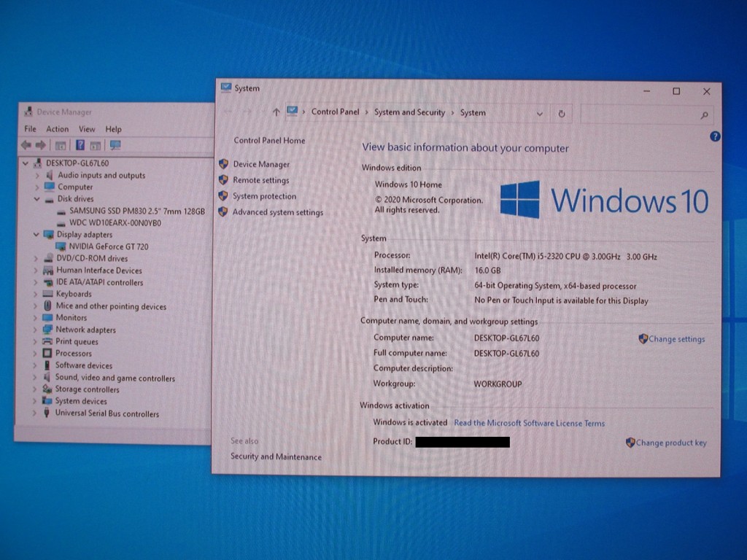Open the Remote settings link
Viewport: 747px width, 560px height.
(x=261, y=181)
